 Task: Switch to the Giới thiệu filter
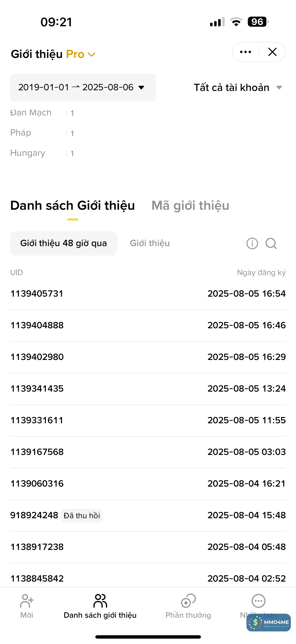pos(150,243)
